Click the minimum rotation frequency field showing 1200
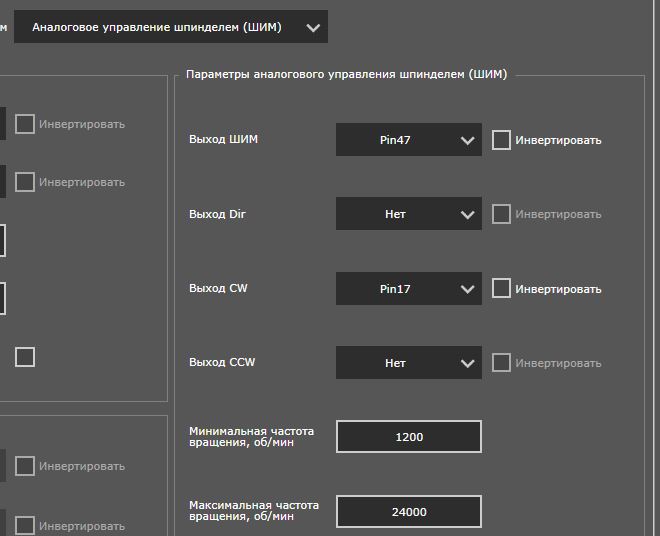The image size is (660, 536). (408, 437)
